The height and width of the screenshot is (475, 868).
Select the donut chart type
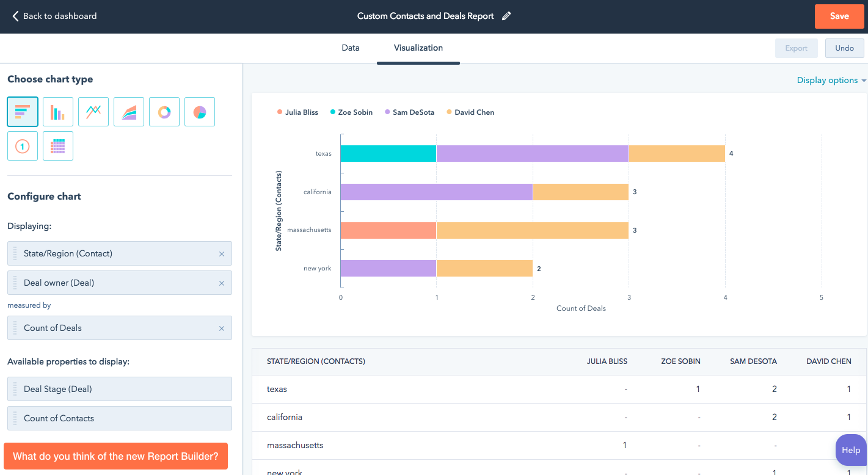[164, 112]
